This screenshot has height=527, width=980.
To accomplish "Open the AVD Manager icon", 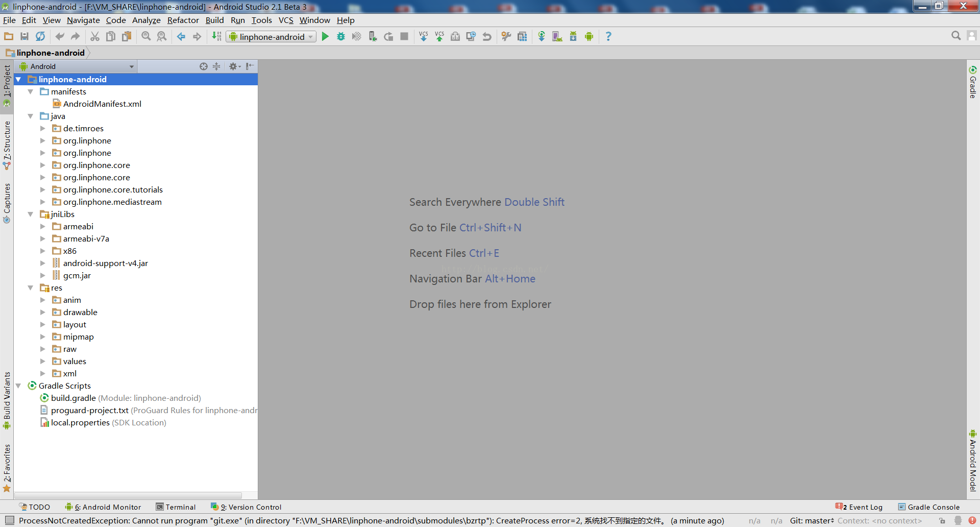I will point(557,36).
